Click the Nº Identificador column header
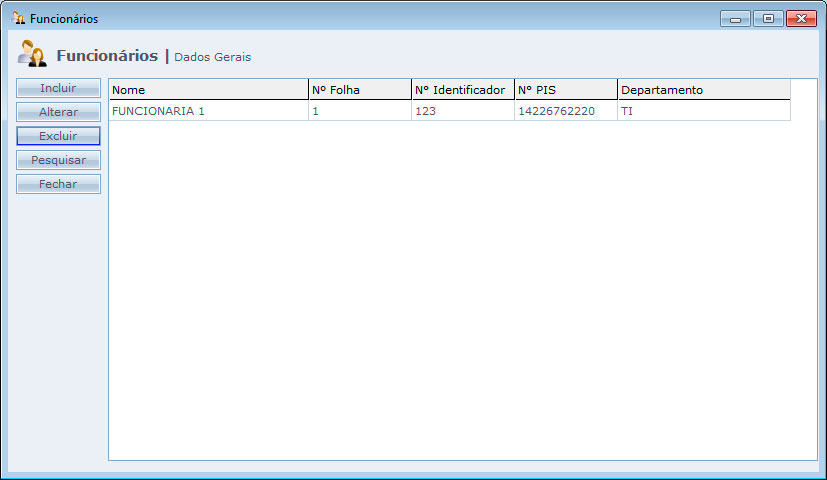 click(462, 90)
